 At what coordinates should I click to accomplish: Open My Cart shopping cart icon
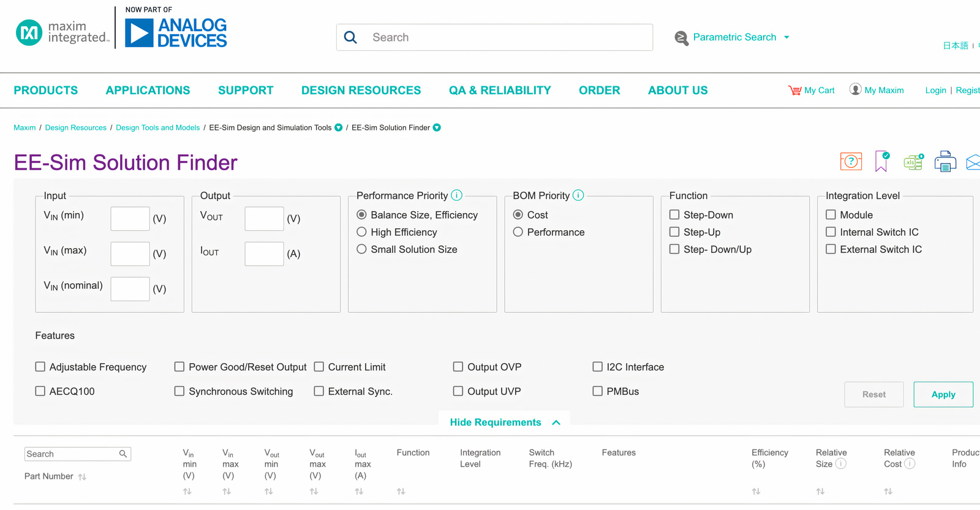click(794, 91)
